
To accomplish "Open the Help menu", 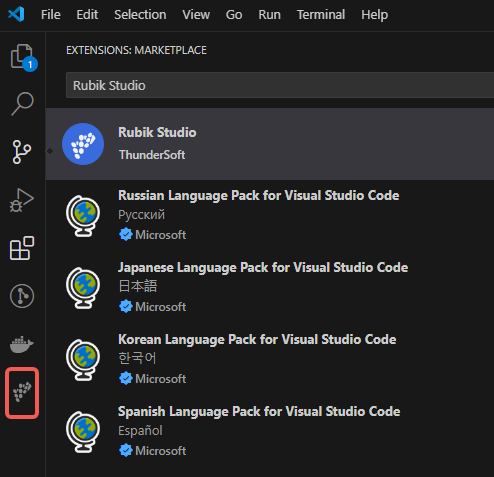I will (375, 15).
